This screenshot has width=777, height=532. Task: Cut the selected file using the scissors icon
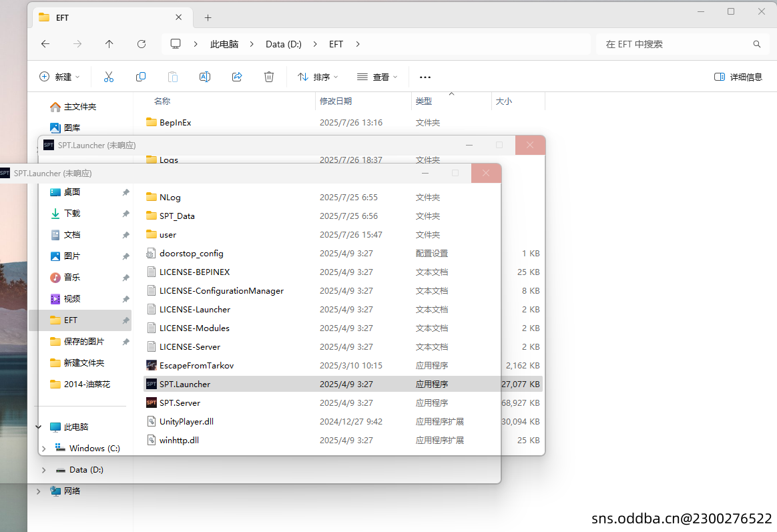[x=109, y=77]
